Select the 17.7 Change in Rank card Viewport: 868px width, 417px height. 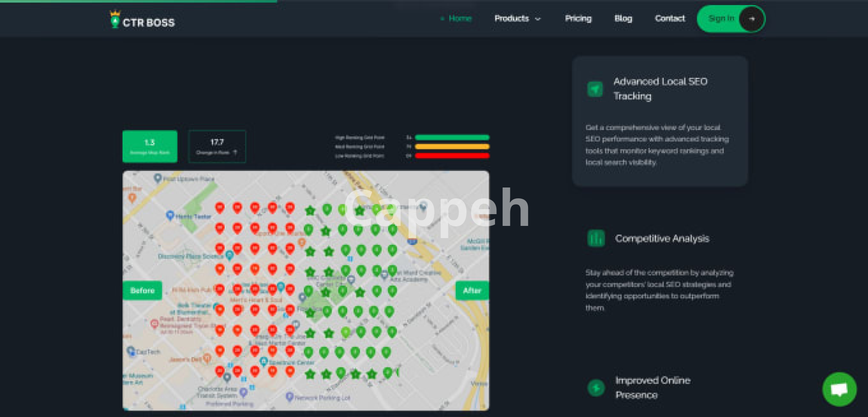pos(217,146)
